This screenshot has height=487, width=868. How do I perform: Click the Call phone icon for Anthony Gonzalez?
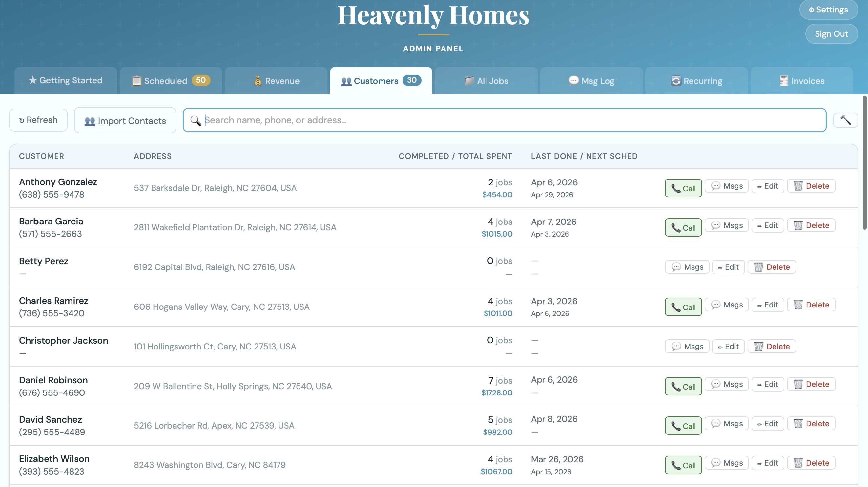[x=676, y=188]
